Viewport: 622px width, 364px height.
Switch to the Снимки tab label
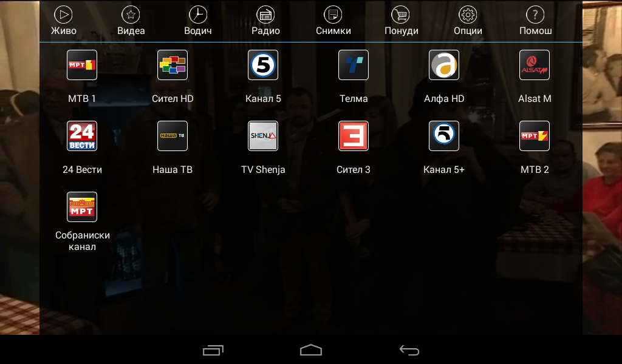tap(333, 31)
